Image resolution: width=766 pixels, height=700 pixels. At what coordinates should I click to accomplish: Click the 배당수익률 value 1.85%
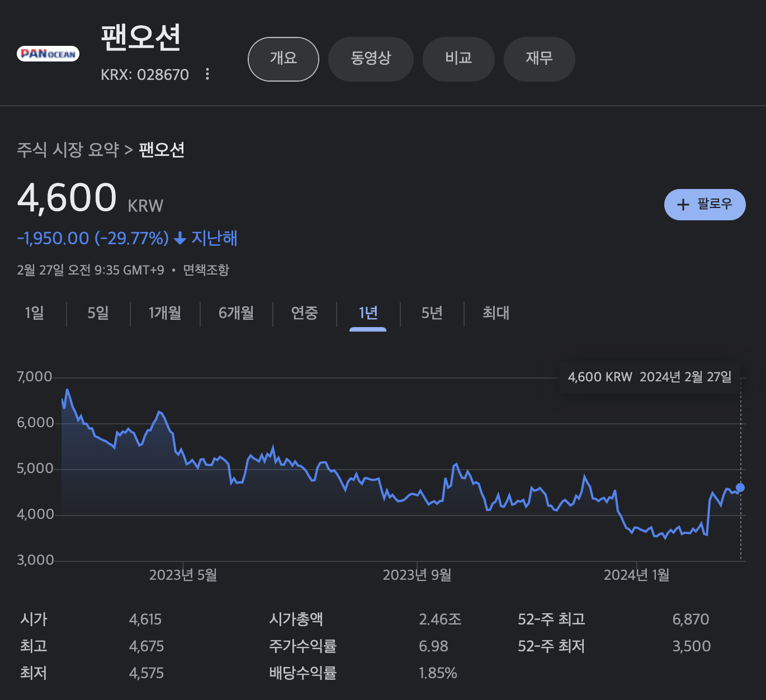(438, 673)
